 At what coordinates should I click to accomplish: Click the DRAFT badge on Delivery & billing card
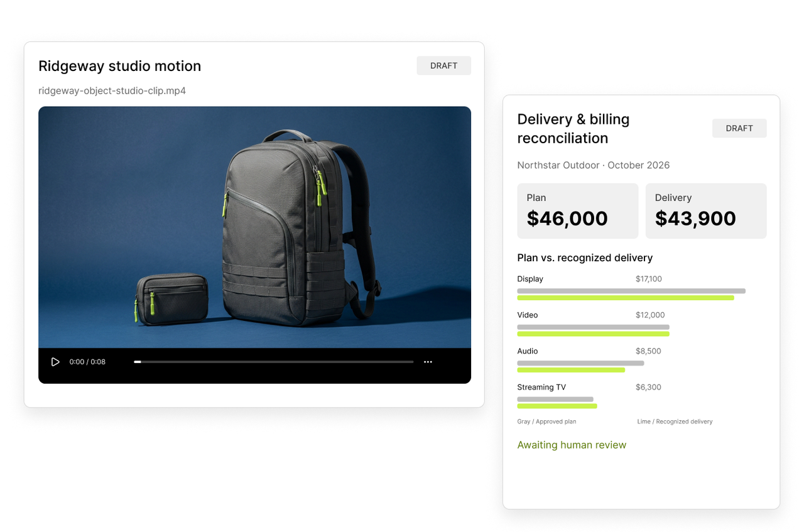pyautogui.click(x=739, y=128)
